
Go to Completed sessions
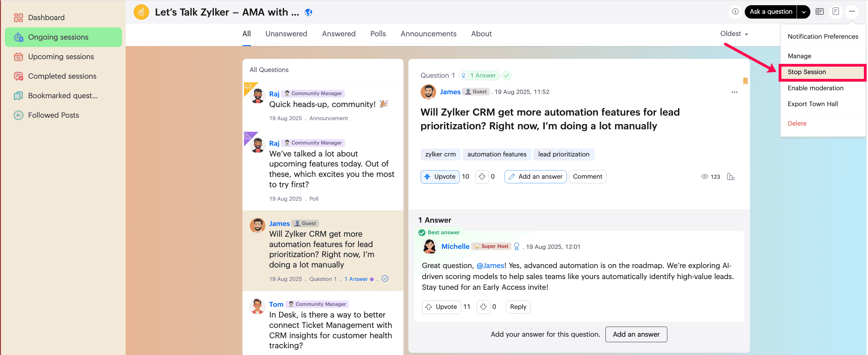tap(63, 76)
